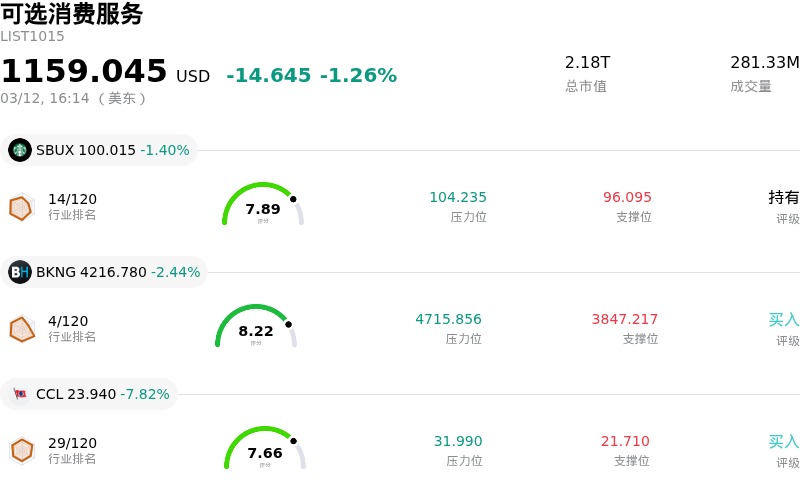
Task: Click the Carnival CCL logo icon
Action: (x=20, y=394)
